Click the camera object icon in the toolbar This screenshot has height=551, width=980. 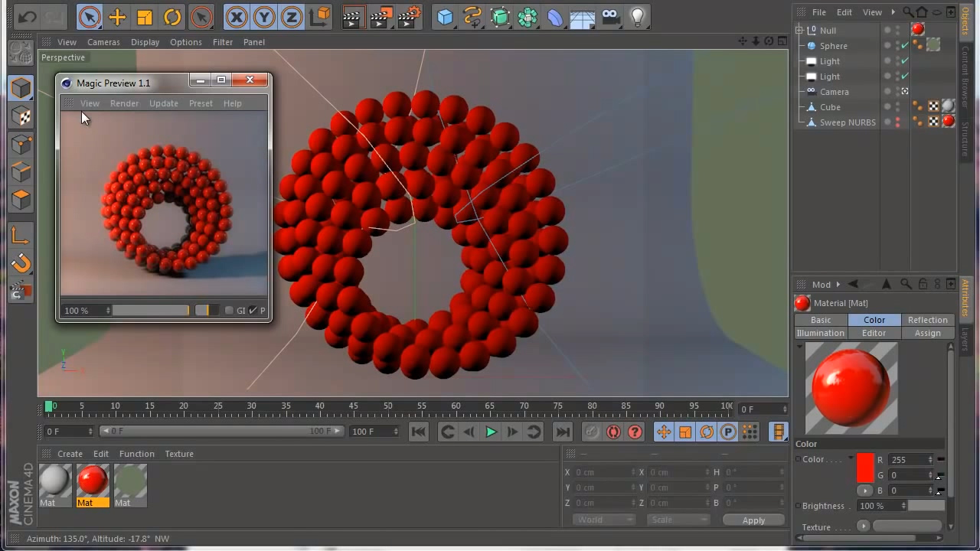610,17
